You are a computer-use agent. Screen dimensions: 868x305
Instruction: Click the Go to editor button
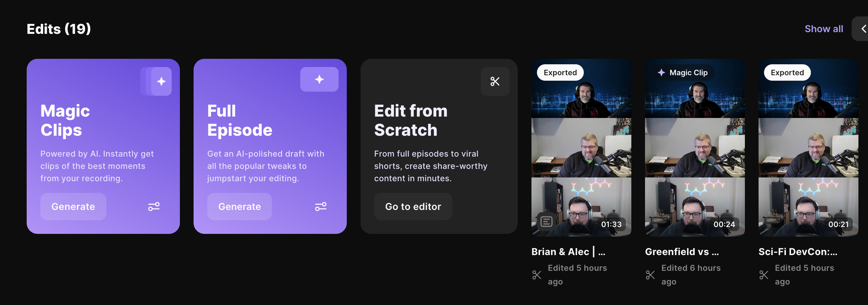point(413,207)
